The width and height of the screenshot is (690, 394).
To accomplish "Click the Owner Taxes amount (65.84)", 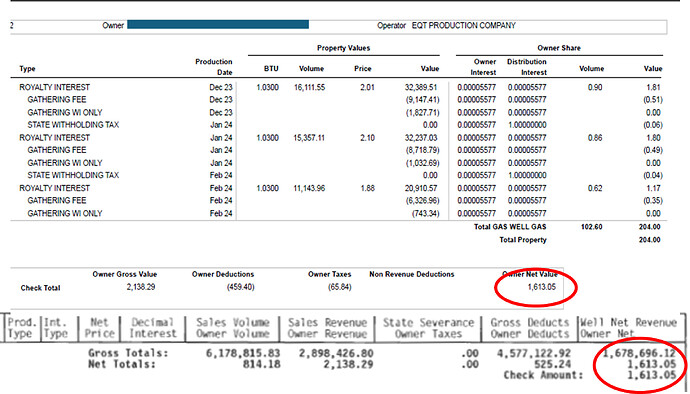I will (339, 287).
